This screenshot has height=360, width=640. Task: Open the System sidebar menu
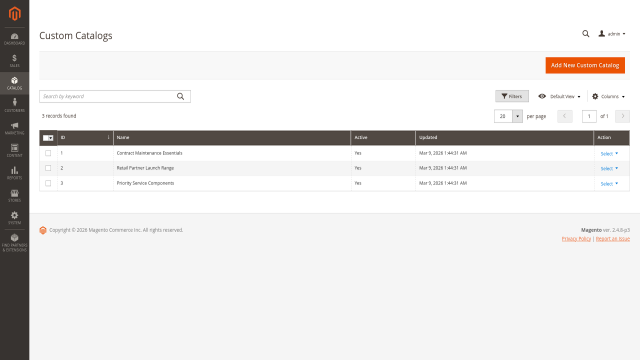(14, 218)
